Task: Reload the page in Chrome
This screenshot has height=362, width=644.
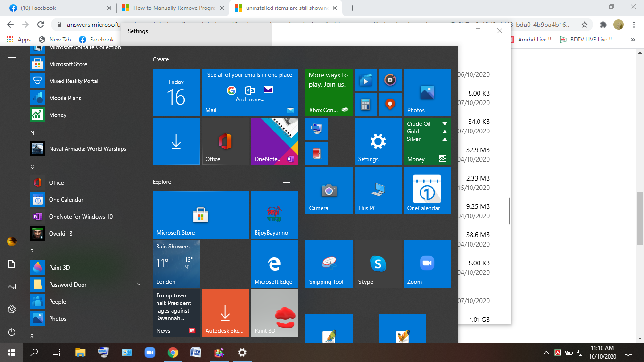Action: [x=41, y=25]
